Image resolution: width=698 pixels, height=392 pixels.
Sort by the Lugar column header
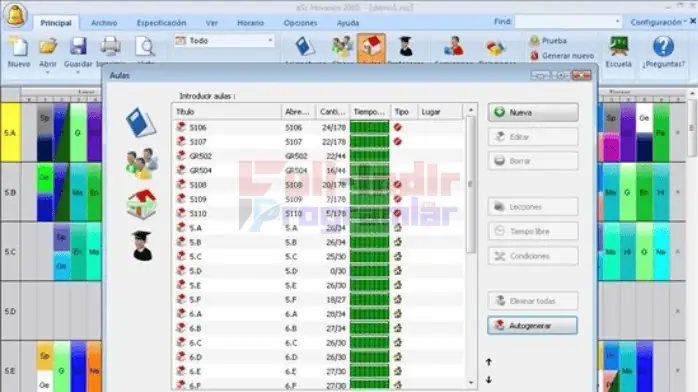click(x=440, y=112)
